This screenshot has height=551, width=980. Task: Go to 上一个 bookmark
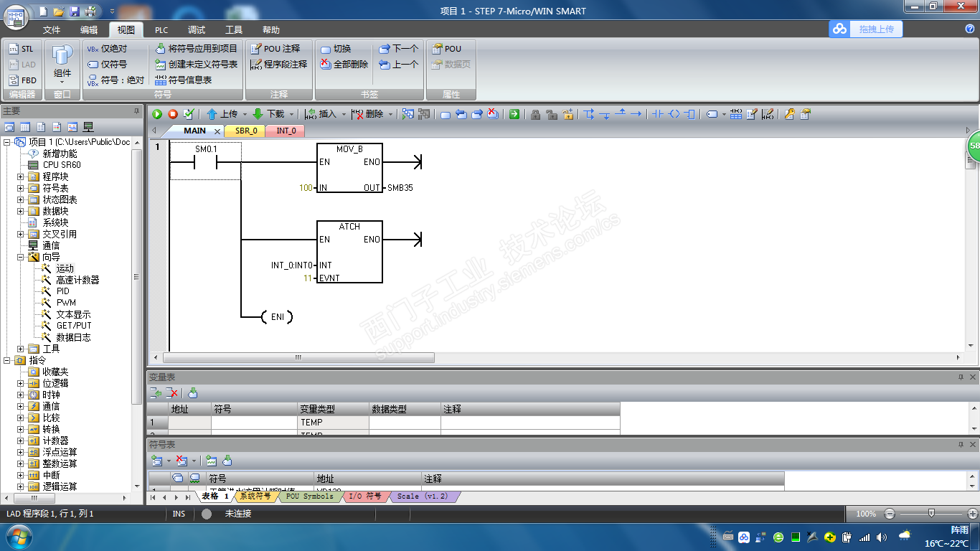tap(398, 65)
